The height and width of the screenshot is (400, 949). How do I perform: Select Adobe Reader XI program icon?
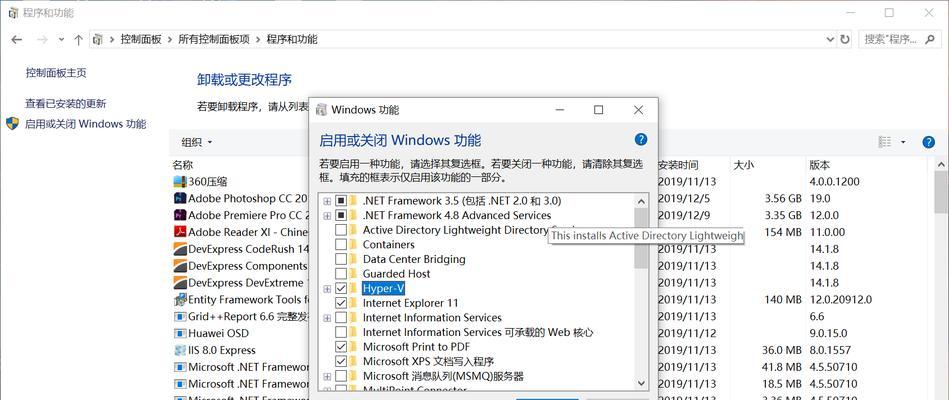[180, 232]
